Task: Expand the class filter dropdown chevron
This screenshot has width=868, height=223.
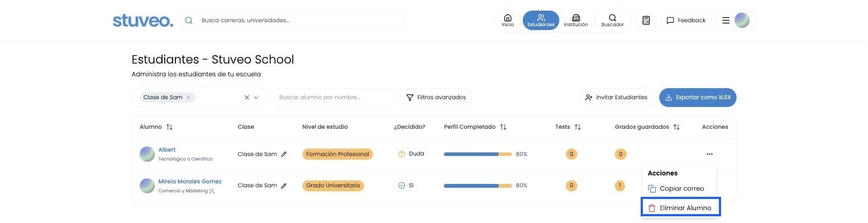Action: pos(256,97)
